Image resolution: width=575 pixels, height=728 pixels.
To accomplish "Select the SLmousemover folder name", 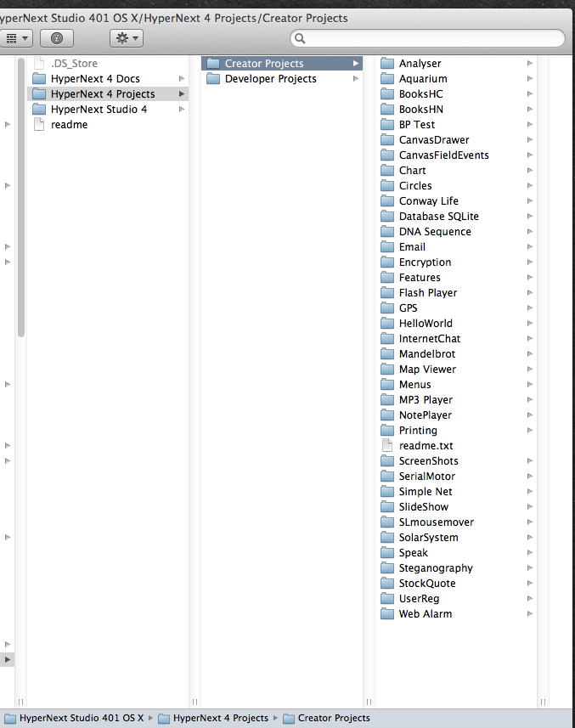I will [x=437, y=522].
